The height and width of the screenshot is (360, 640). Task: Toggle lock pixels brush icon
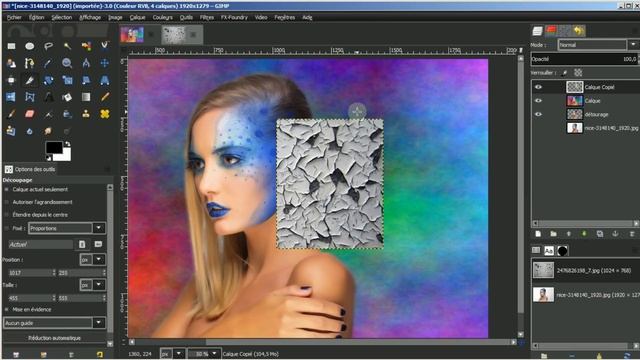[x=564, y=73]
